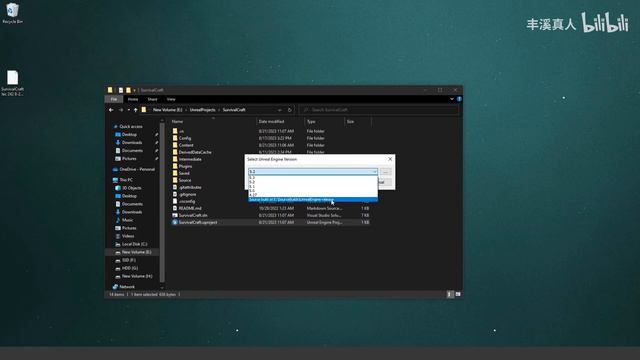Viewport: 640px width, 360px height.
Task: Jump to New Volume (E:) in the address breadcrumb
Action: tap(167, 110)
